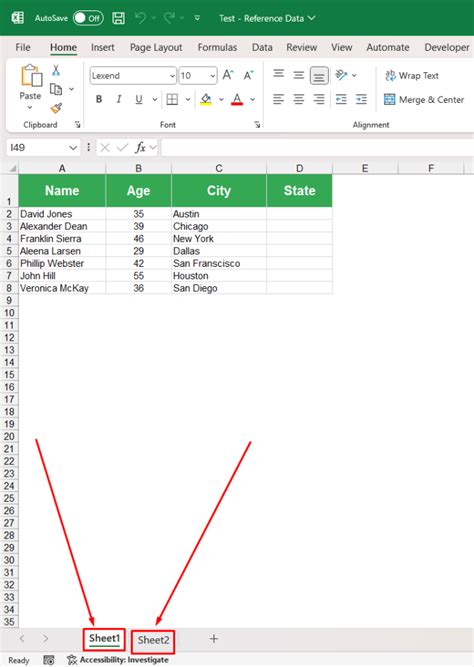Image resolution: width=474 pixels, height=667 pixels.
Task: Open the Developer ribbon tab
Action: tap(447, 47)
